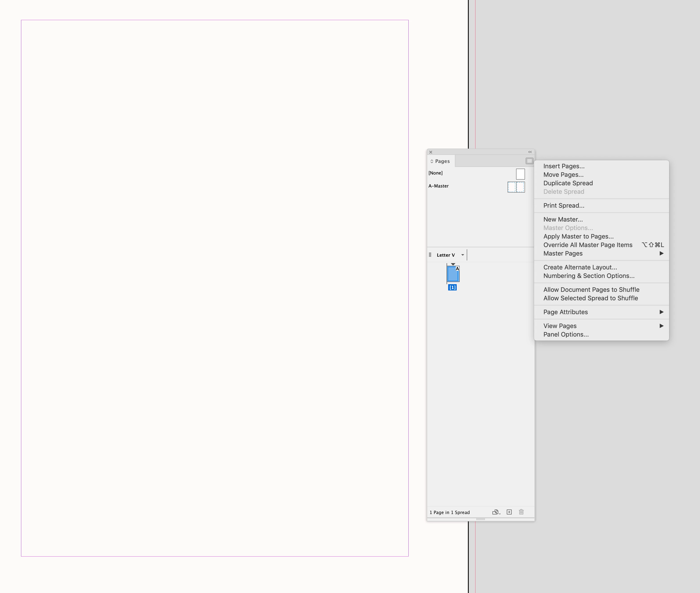Collapse the panel with the double-arrow icon

530,152
